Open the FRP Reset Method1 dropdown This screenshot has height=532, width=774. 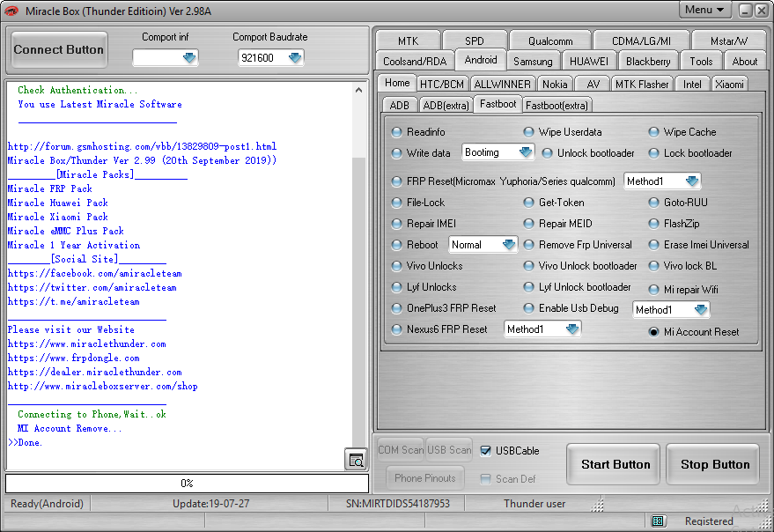point(693,181)
